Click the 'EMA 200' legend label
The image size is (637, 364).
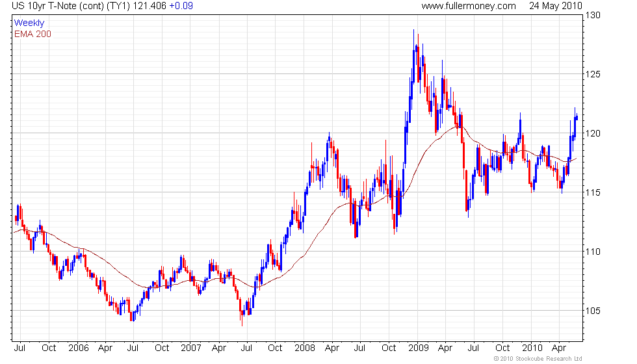(32, 34)
